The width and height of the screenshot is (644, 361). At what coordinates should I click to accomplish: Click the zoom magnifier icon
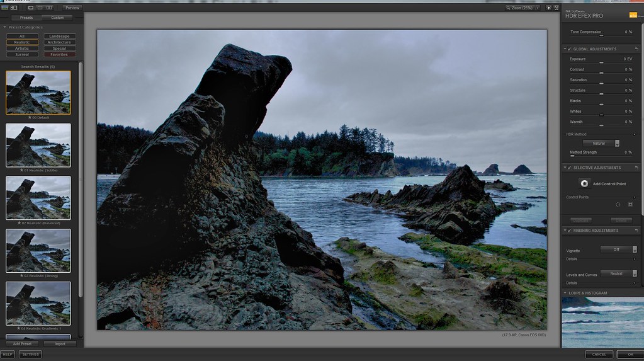pyautogui.click(x=508, y=8)
